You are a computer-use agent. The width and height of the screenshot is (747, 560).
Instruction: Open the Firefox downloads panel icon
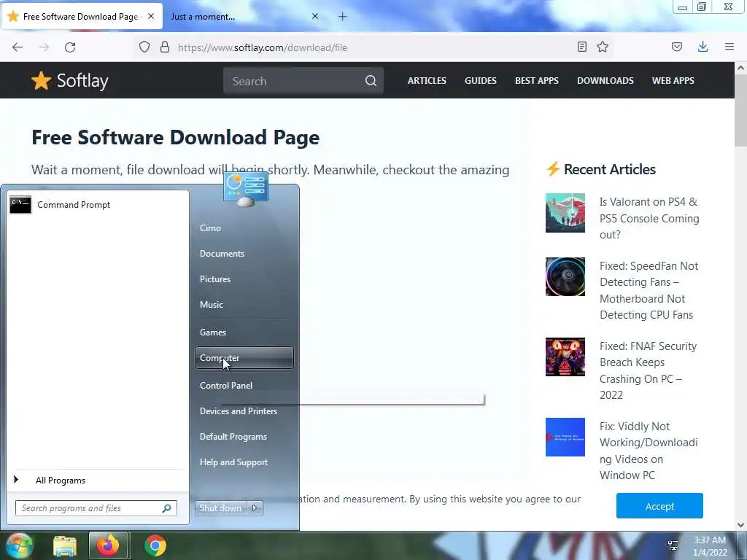tap(703, 47)
